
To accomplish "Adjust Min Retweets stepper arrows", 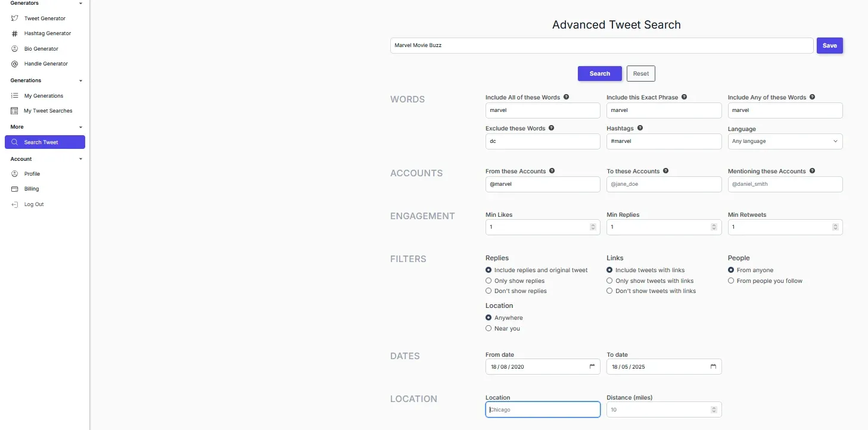I will pyautogui.click(x=835, y=227).
